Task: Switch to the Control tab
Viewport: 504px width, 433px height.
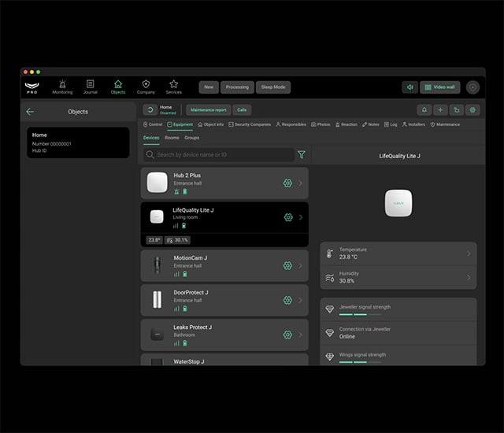Action: [153, 124]
